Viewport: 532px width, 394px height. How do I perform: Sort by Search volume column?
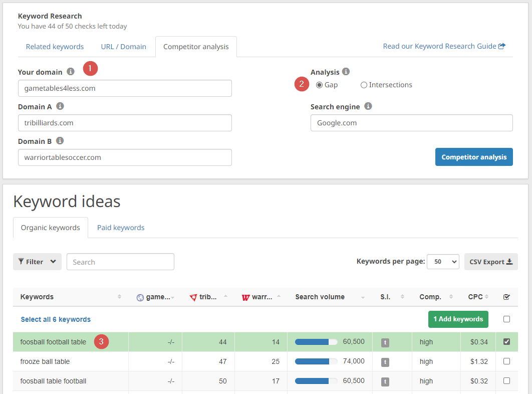pos(320,297)
